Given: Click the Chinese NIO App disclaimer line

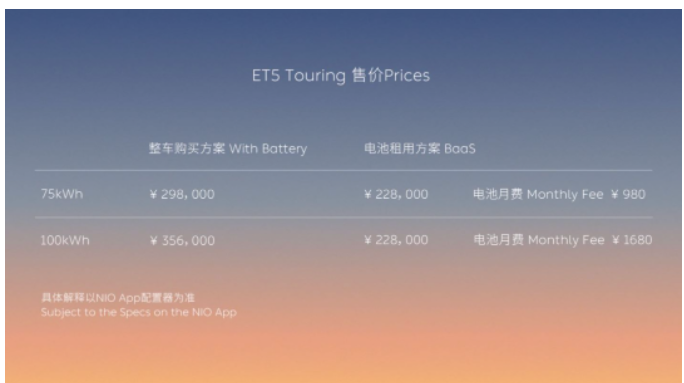Looking at the screenshot, I should tap(118, 298).
